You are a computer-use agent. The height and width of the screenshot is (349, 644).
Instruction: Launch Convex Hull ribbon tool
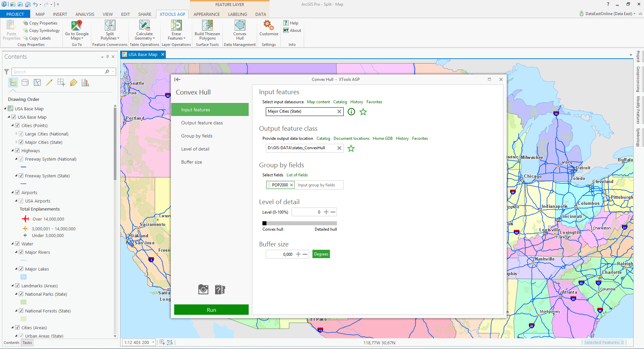(x=240, y=30)
